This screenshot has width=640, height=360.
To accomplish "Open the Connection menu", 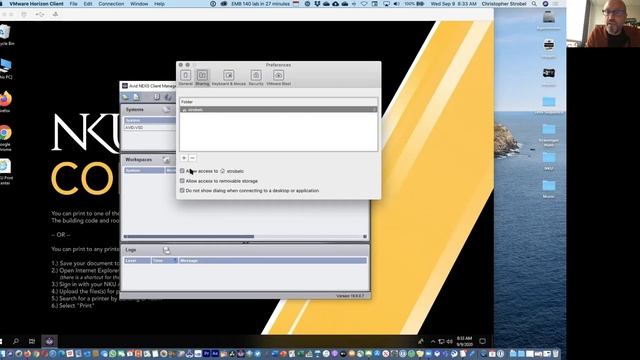I will tap(111, 4).
